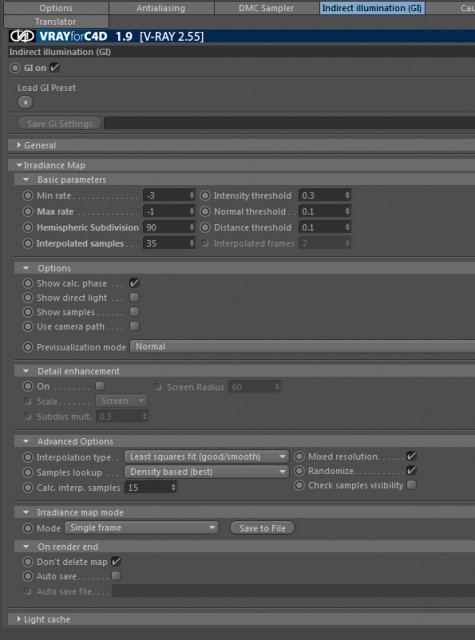
Task: Click animation dot beside Intensity threshold
Action: (x=205, y=196)
